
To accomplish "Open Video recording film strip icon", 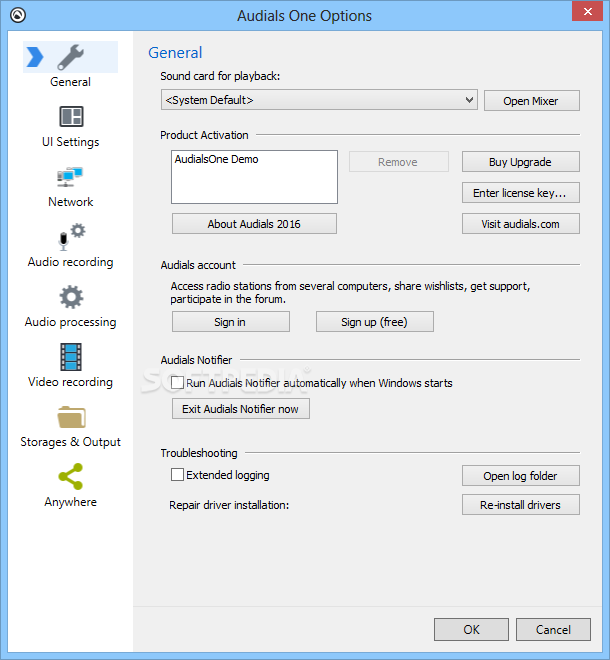I will pos(71,357).
